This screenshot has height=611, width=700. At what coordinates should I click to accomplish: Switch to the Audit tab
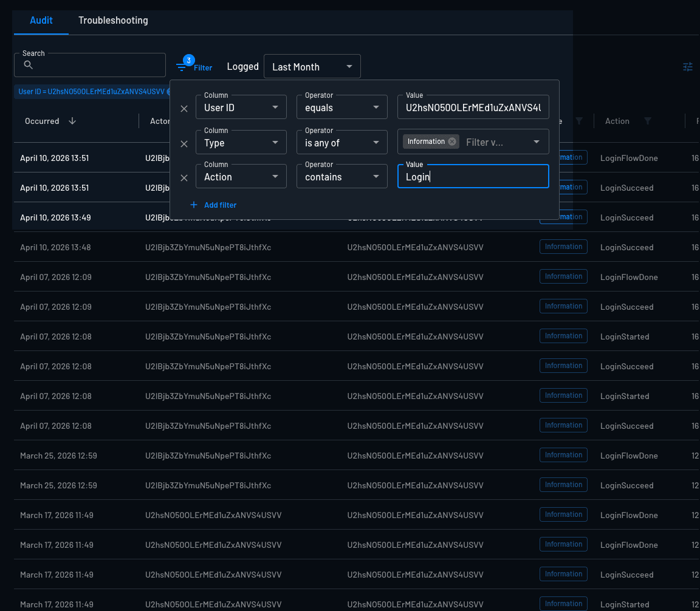tap(41, 21)
